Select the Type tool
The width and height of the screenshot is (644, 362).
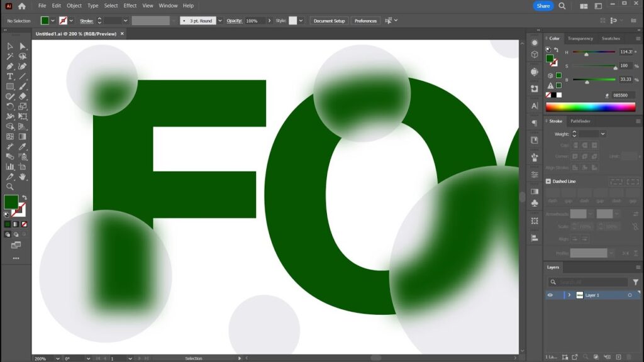(x=10, y=76)
